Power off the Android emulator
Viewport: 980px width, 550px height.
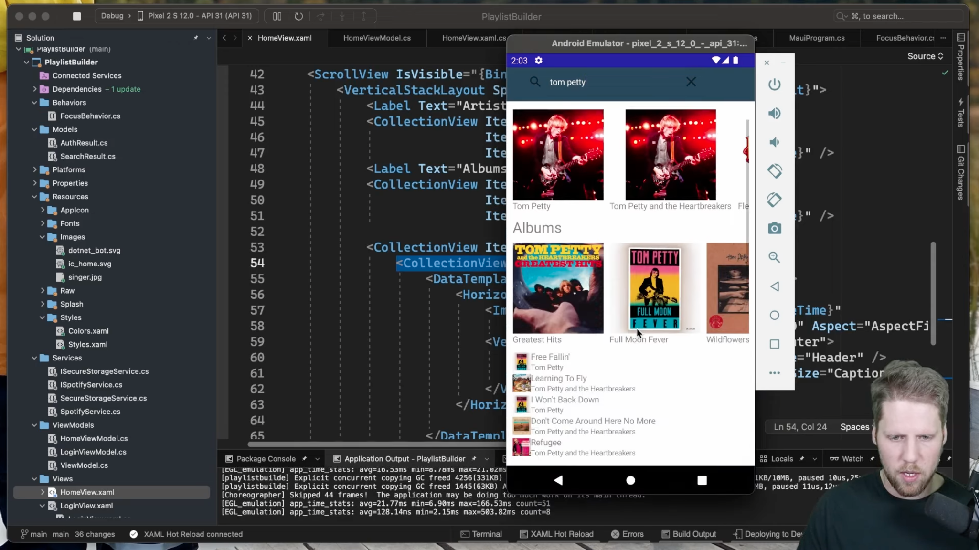[x=774, y=85]
